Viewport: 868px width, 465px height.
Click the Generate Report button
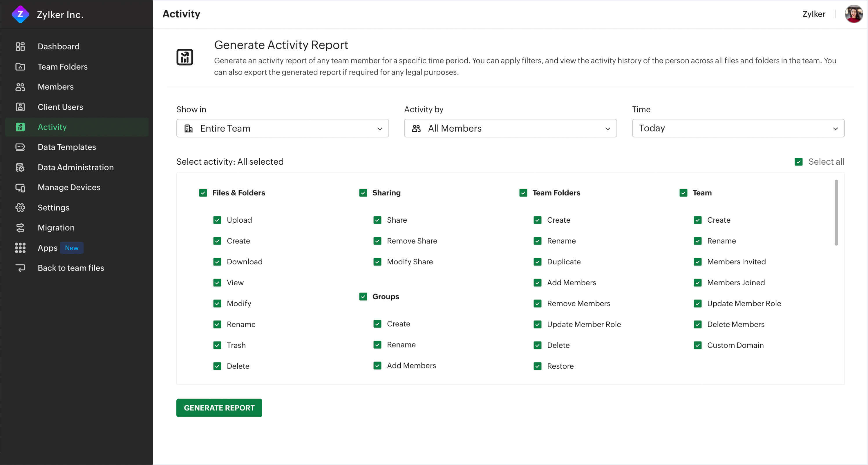219,408
